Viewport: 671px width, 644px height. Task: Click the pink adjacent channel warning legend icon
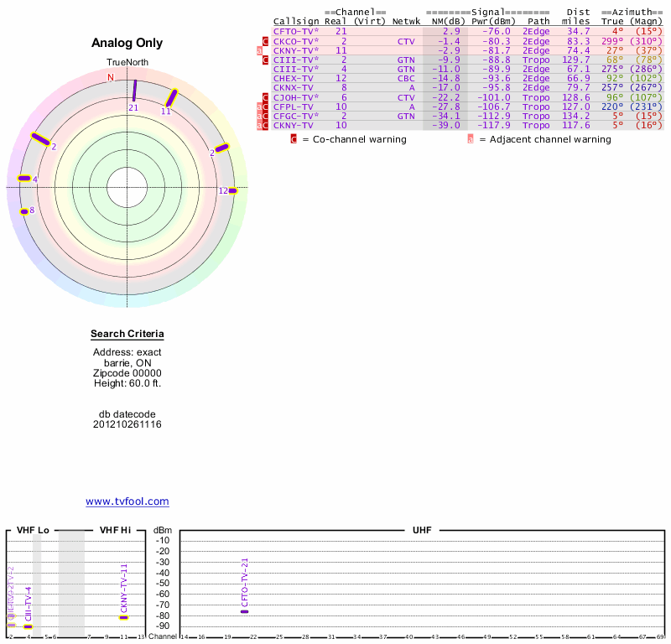pos(470,139)
